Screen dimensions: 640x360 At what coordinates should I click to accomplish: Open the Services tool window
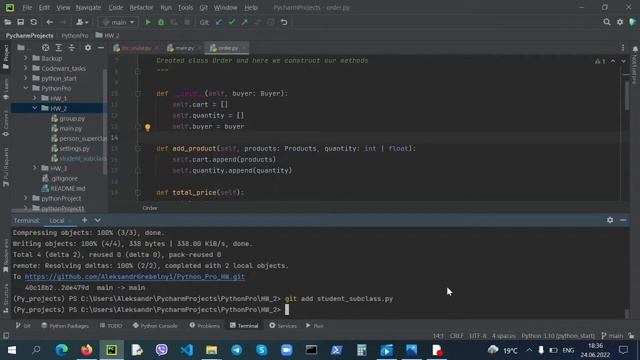283,326
